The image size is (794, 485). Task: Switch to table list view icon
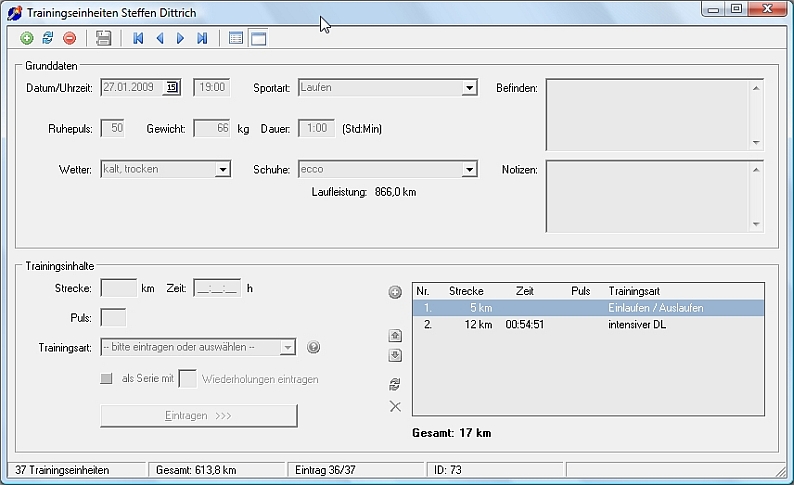[x=236, y=38]
